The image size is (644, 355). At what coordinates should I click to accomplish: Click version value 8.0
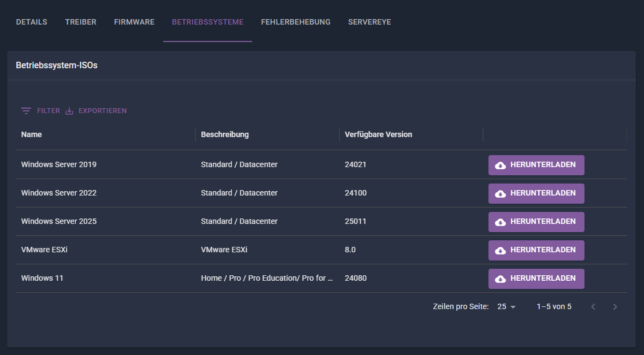click(x=350, y=250)
